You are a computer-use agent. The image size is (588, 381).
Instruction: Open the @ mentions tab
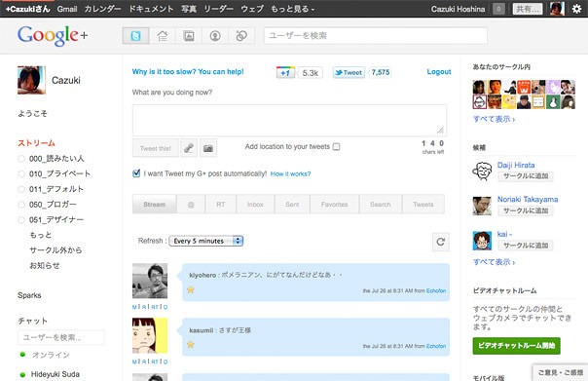[x=191, y=205]
